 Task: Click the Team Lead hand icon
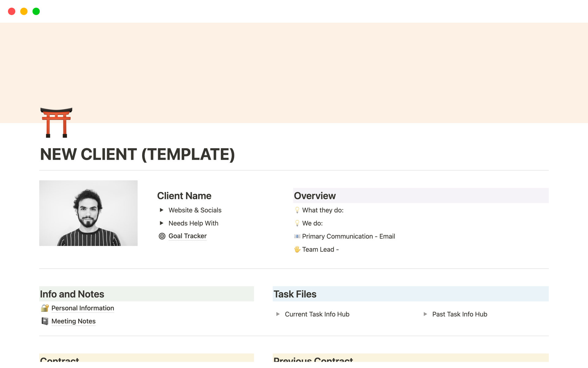pos(297,249)
